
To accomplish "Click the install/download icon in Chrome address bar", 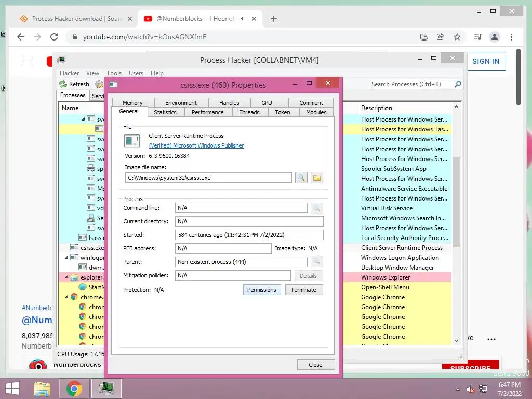I will (x=424, y=37).
